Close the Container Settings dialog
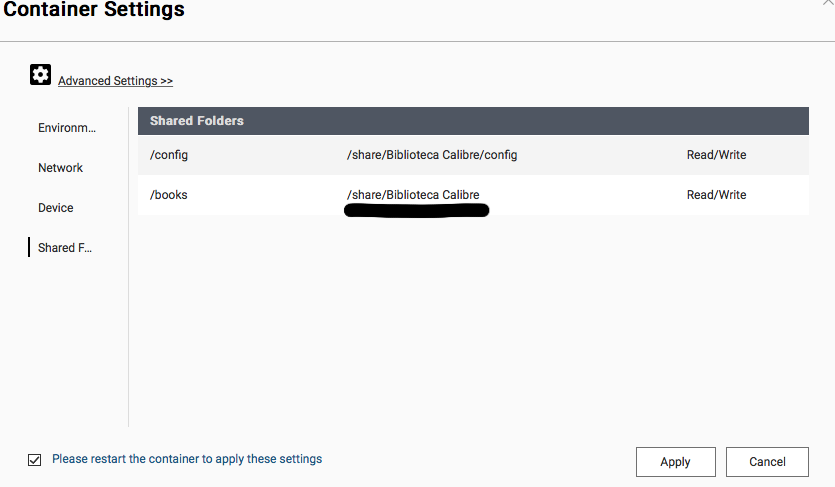This screenshot has height=487, width=835. click(828, 4)
